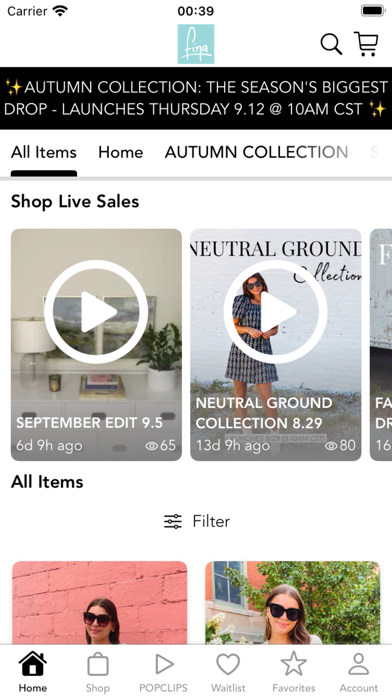Open the Account profile tab
392x696 pixels.
click(359, 672)
